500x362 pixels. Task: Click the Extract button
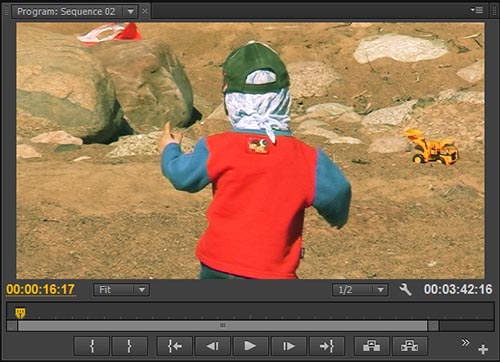click(x=410, y=346)
